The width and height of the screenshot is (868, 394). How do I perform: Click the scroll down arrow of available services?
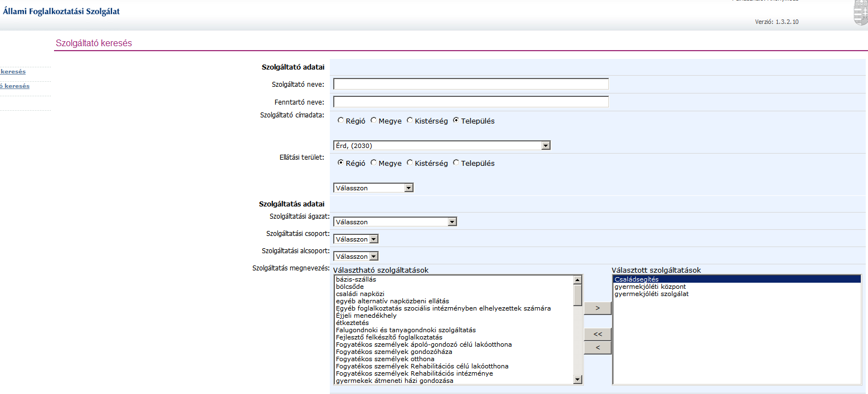578,380
